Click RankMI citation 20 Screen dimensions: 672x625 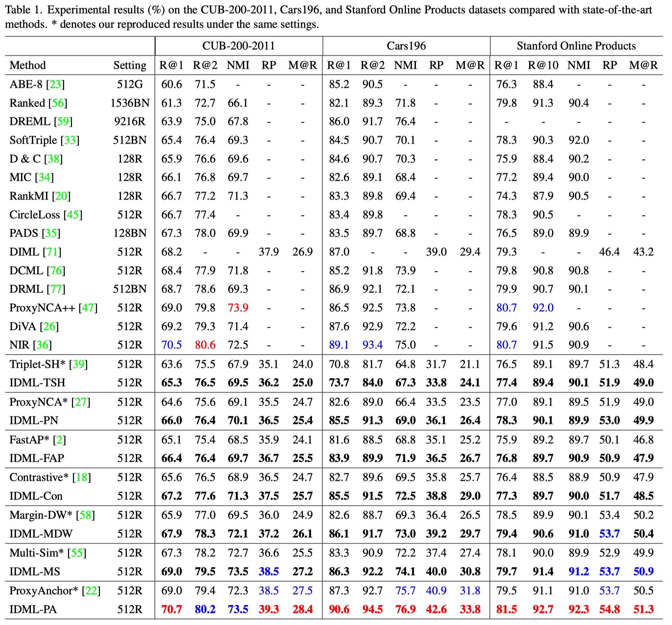(x=61, y=196)
